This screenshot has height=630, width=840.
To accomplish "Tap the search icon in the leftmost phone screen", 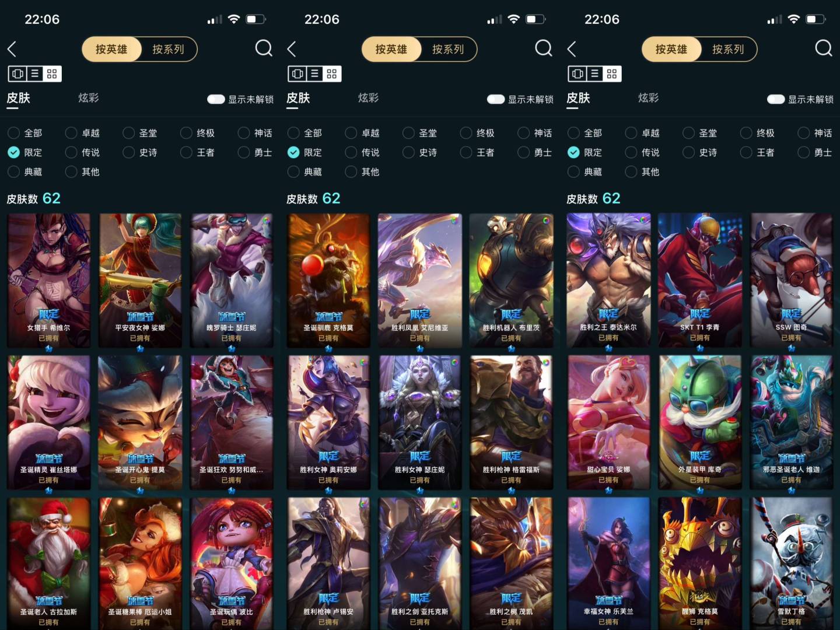I will click(264, 48).
